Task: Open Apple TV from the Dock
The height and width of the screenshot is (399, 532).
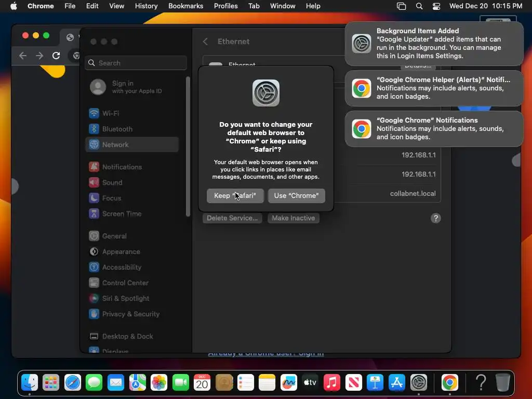Action: pos(310,383)
